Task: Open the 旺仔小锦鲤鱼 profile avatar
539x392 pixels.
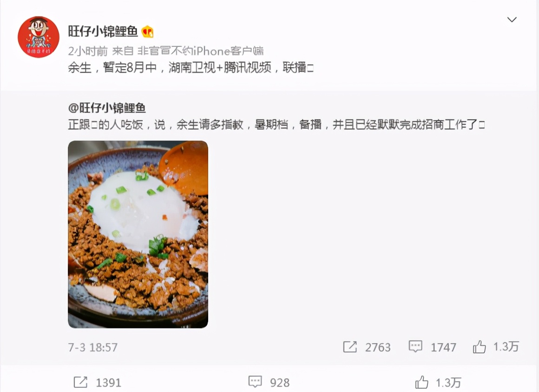Action: [x=39, y=37]
